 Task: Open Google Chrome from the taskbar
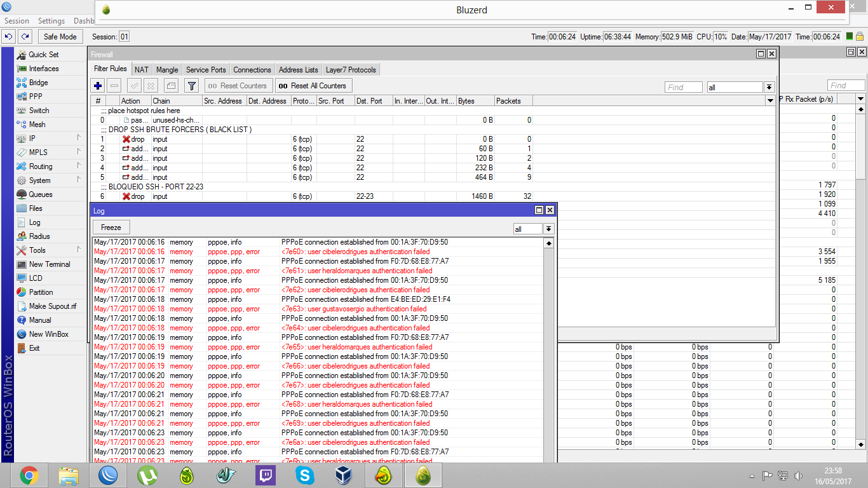coord(29,475)
